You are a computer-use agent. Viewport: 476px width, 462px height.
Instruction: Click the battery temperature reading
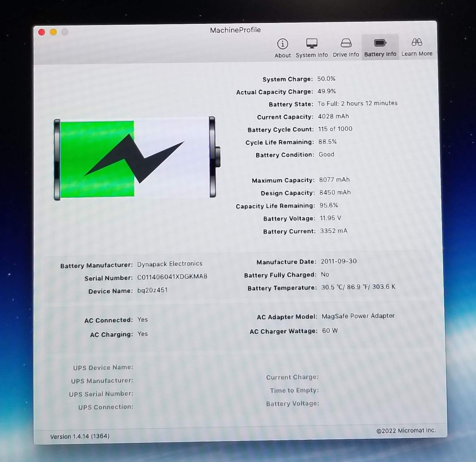(358, 287)
